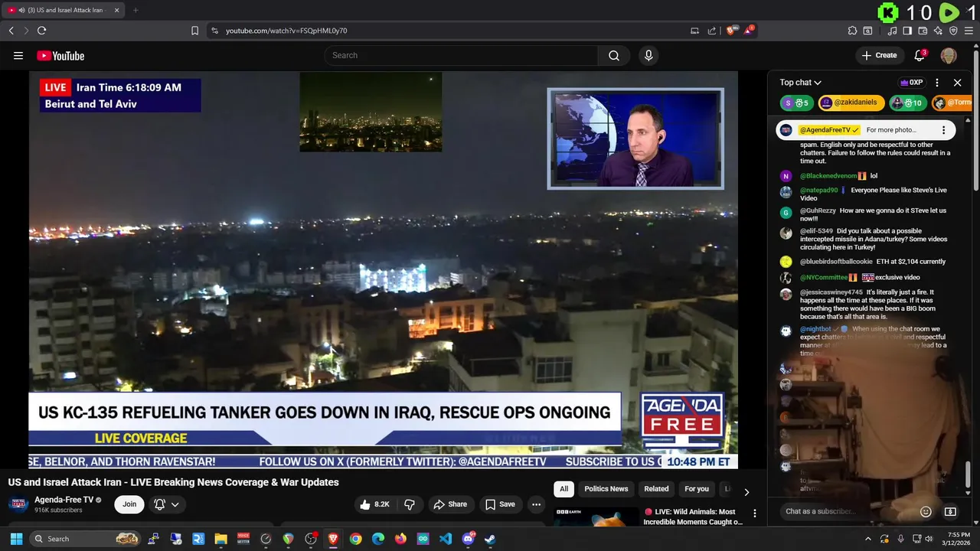The width and height of the screenshot is (980, 551).
Task: Open the Windows taskbar Search box
Action: coord(85,539)
